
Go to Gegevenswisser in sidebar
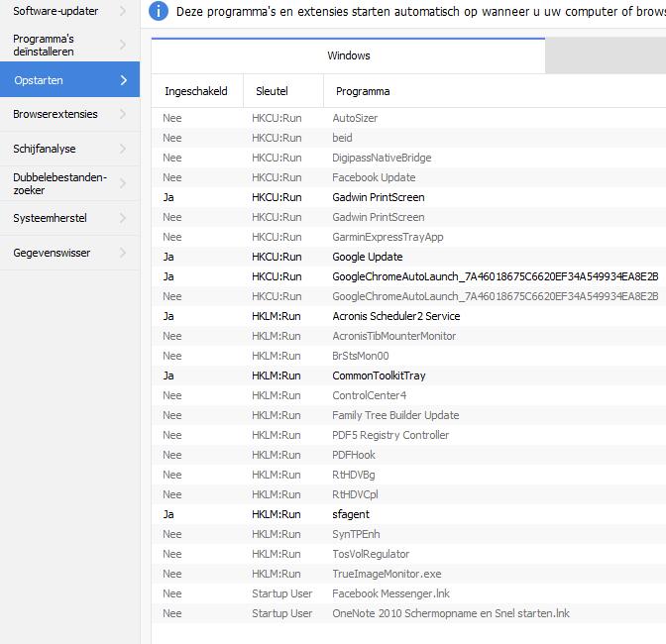[x=52, y=253]
